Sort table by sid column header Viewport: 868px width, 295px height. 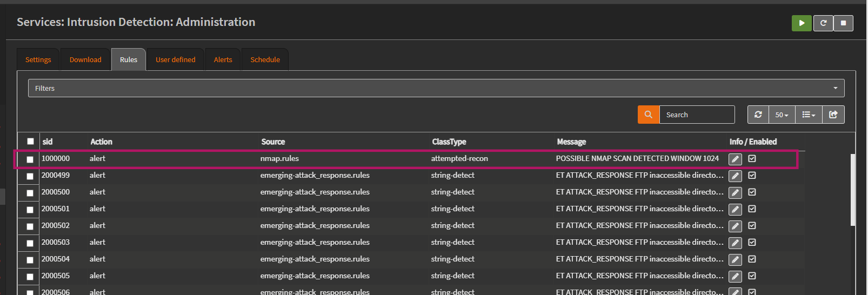point(48,142)
